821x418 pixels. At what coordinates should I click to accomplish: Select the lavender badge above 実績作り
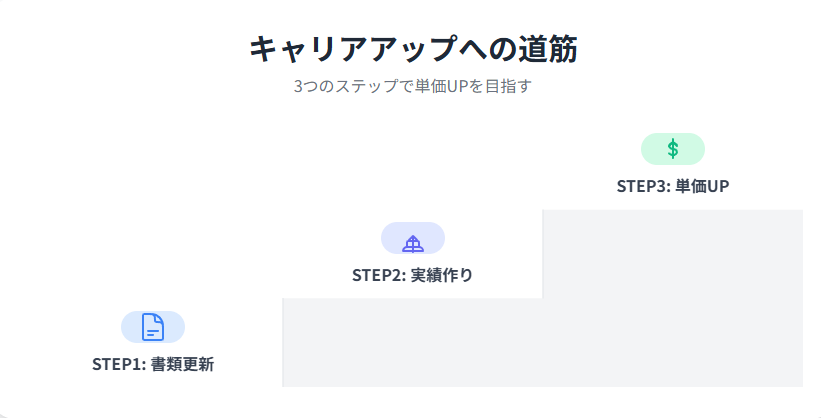click(x=413, y=238)
